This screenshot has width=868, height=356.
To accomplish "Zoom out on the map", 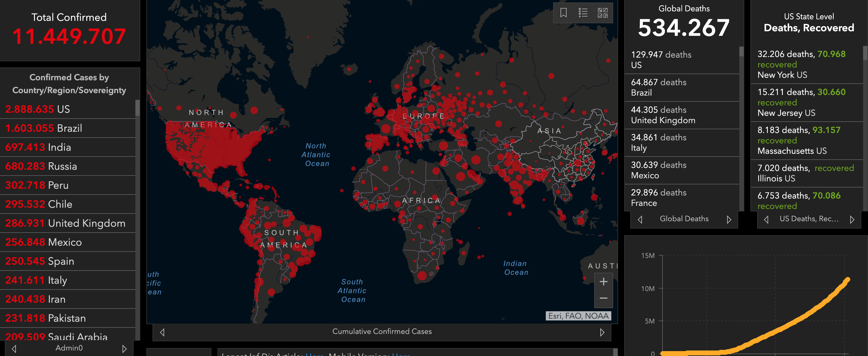I will click(x=603, y=298).
